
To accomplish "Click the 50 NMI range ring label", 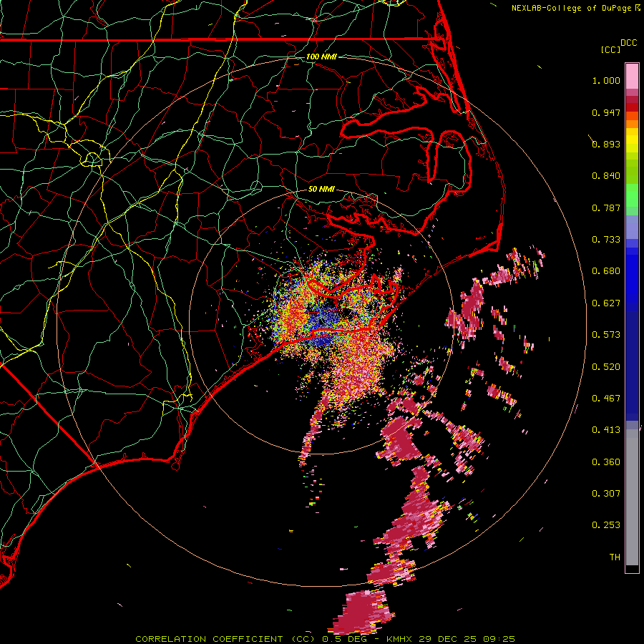I will (321, 190).
